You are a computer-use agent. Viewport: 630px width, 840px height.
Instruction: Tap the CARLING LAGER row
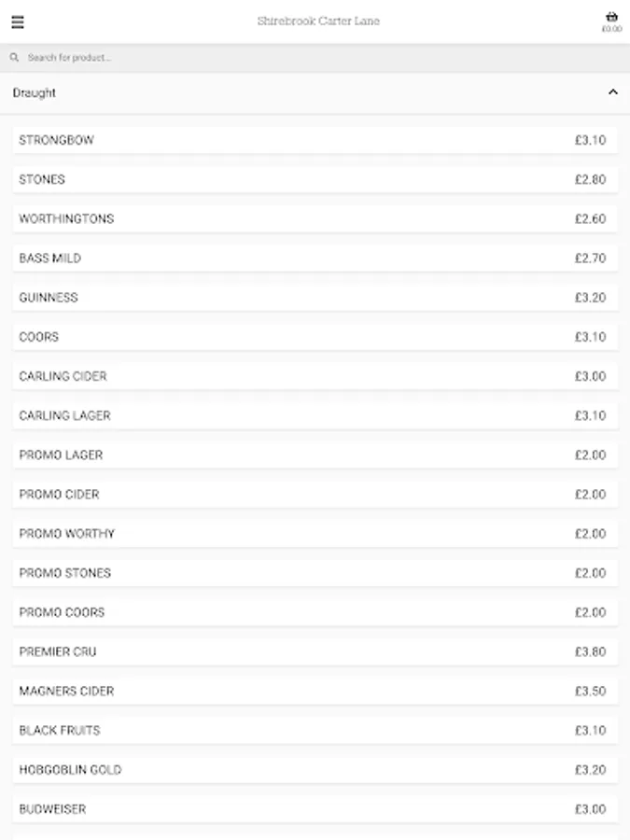[x=315, y=415]
